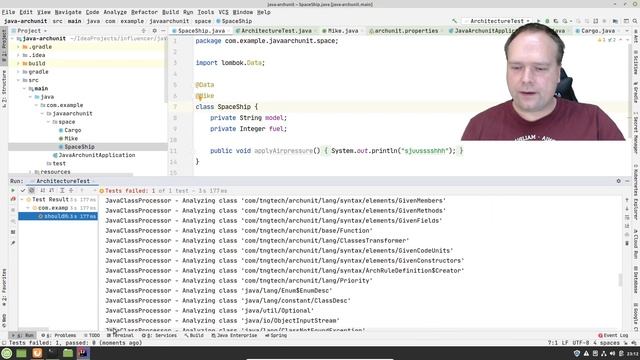Open Project Structure toolbar icon
The image size is (640, 360).
(x=616, y=21)
